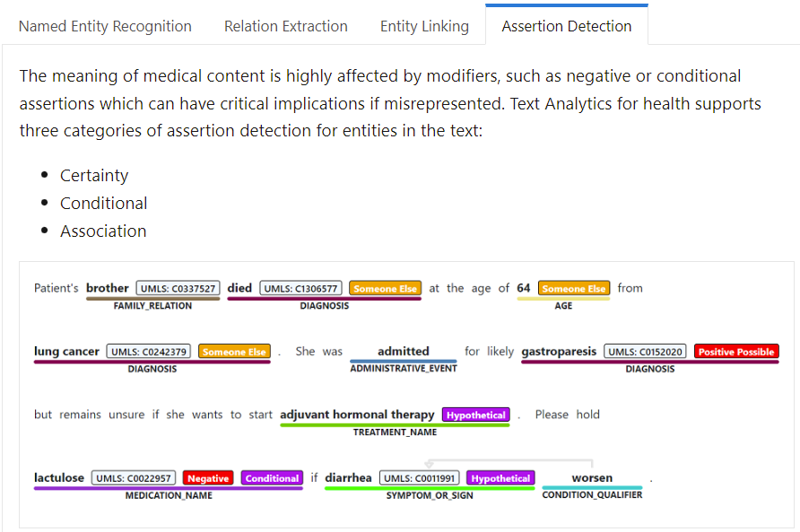Select the word admitted labeled ADMINISTRATIVE_EVENT
Viewport: 800px width, 532px height.
403,352
